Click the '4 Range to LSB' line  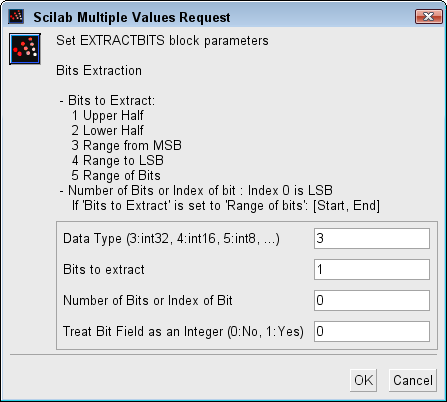pos(117,160)
